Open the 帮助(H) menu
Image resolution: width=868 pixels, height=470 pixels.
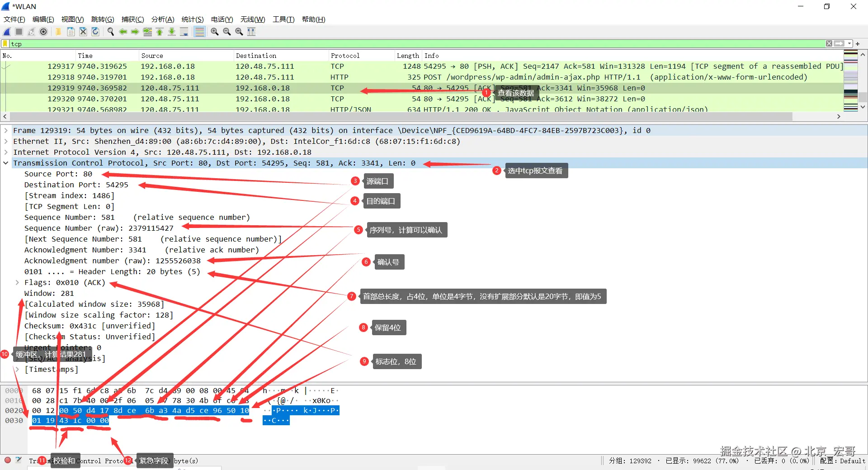pyautogui.click(x=314, y=19)
